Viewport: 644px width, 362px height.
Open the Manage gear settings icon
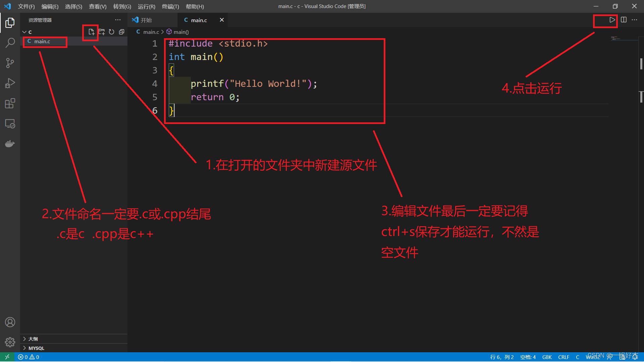[x=10, y=342]
